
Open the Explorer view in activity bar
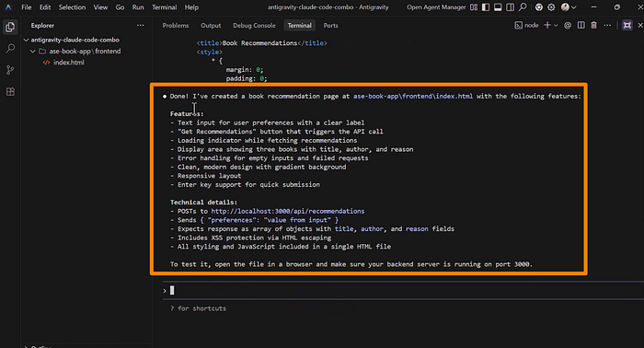pos(10,27)
